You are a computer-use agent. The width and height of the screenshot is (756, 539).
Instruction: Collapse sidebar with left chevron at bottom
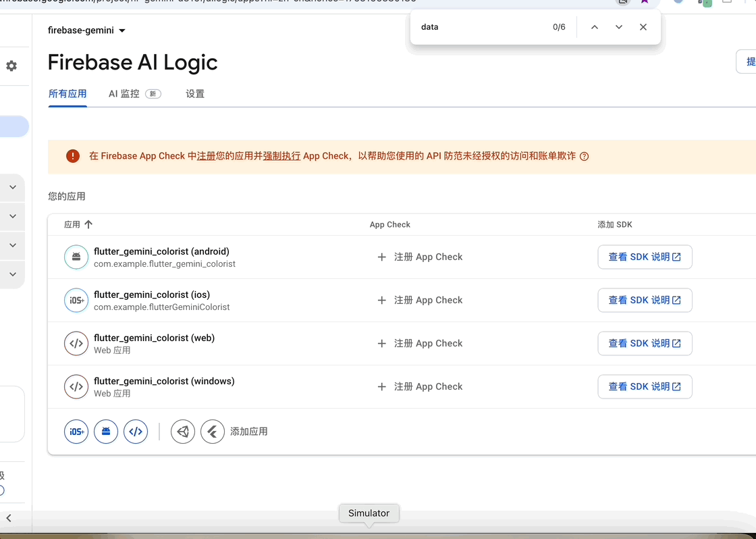pyautogui.click(x=9, y=518)
